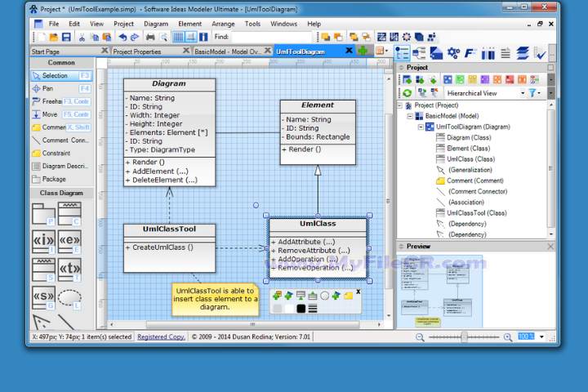
Task: Expand project toolbar overflow arrow
Action: click(551, 79)
